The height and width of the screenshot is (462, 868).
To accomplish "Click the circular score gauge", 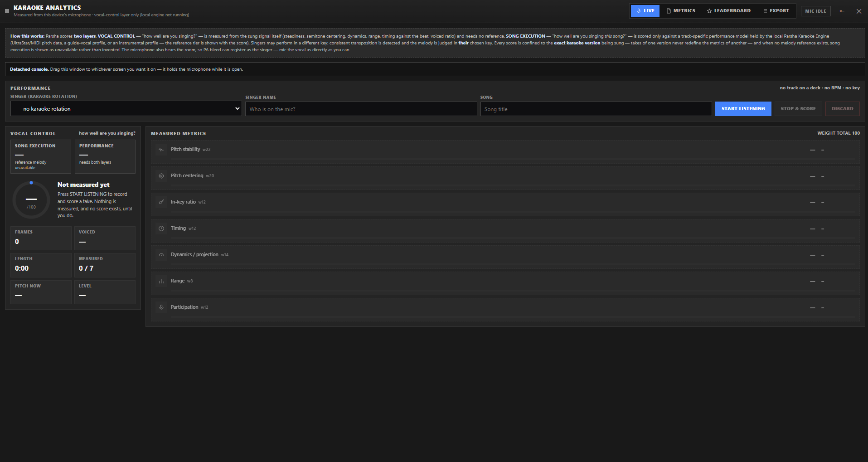I will pos(31,200).
